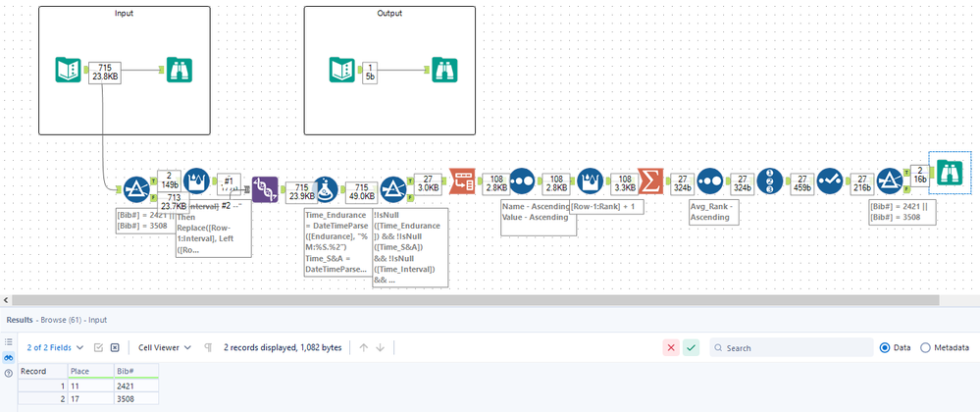This screenshot has width=980, height=412.
Task: Select the Text Input tool in Output container
Action: point(342,70)
